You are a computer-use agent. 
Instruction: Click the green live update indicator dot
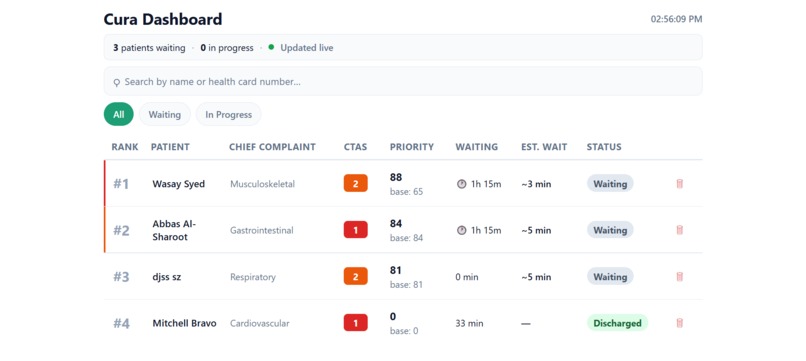271,47
